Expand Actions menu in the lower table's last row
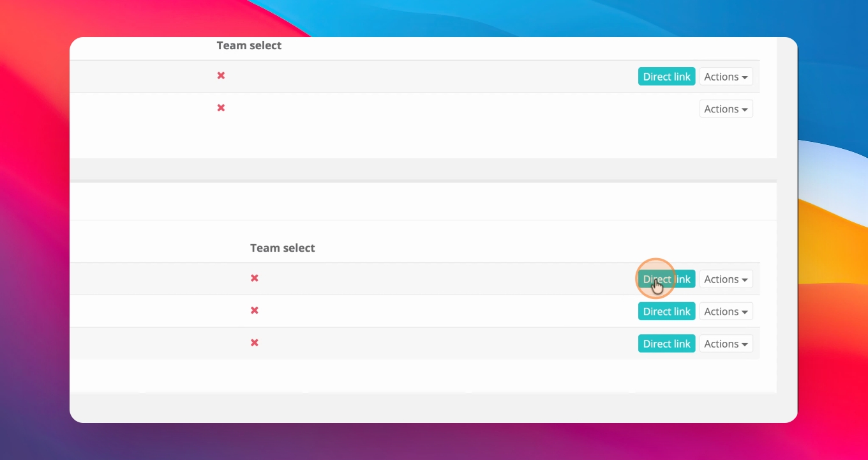This screenshot has height=460, width=868. 726,344
